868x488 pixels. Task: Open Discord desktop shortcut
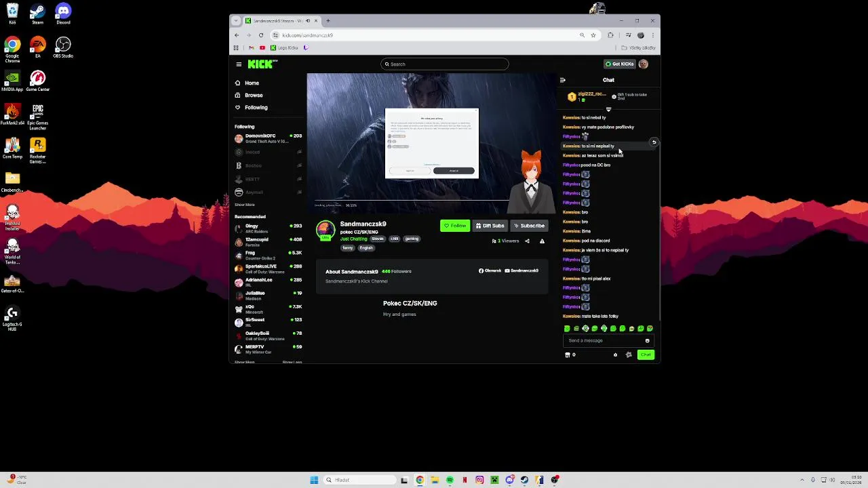(63, 14)
